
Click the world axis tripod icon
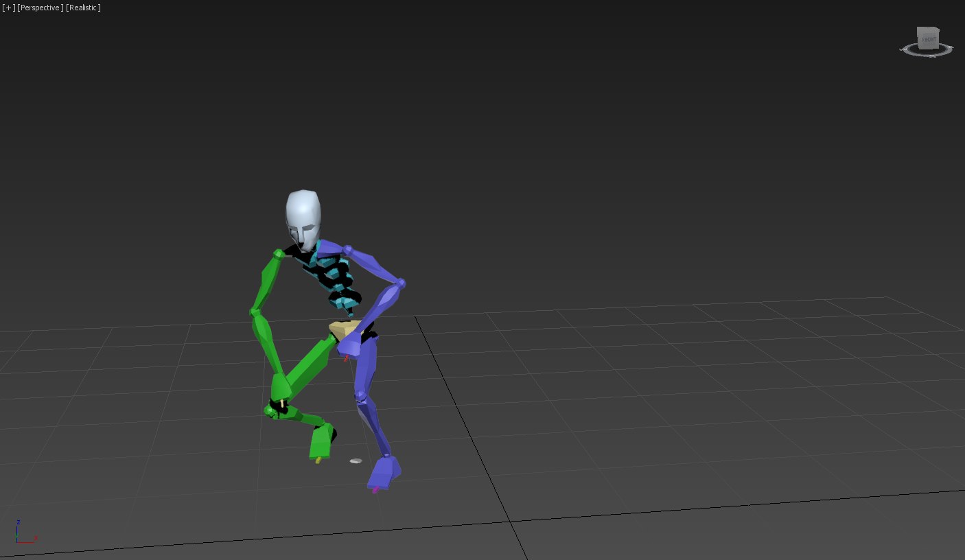tap(26, 532)
